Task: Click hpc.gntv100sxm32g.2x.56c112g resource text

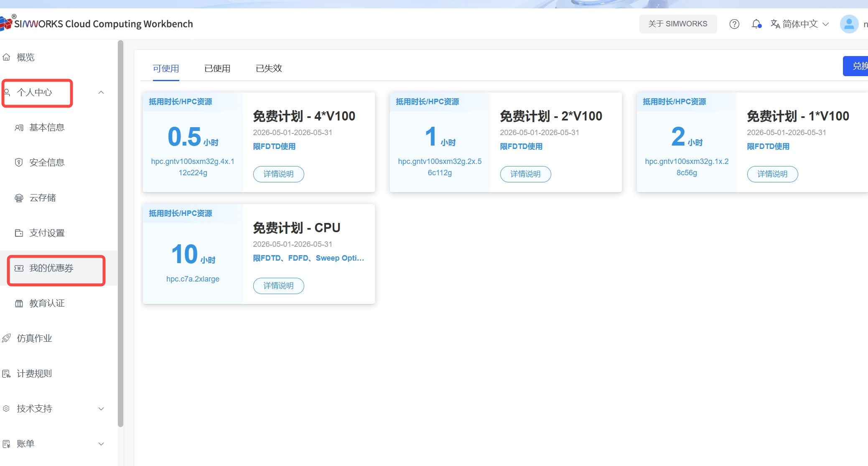Action: 440,167
